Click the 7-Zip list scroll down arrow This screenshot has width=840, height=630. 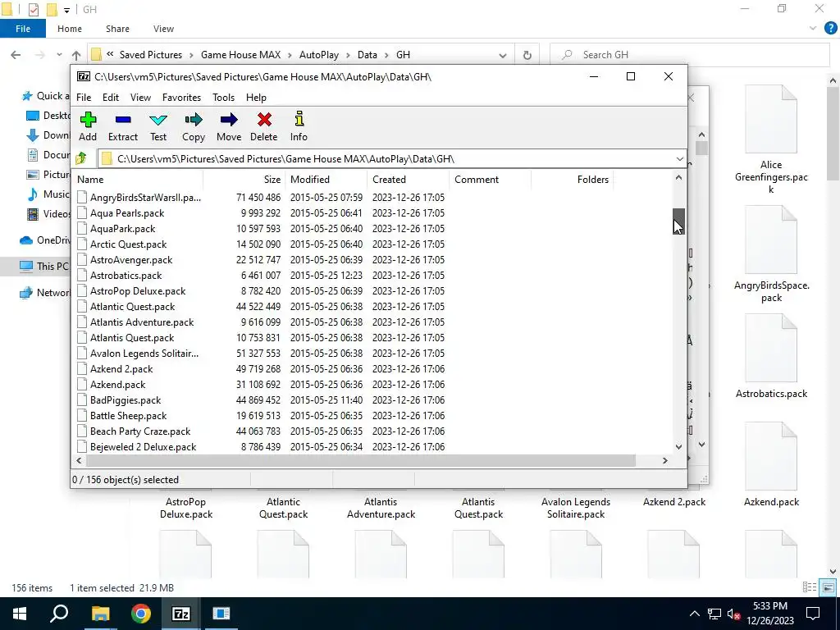click(x=678, y=446)
